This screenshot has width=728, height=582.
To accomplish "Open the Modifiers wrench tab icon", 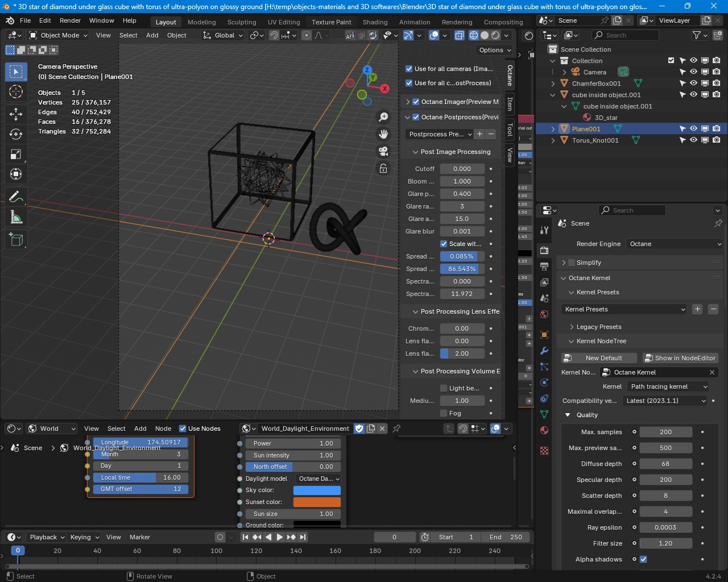I will (x=544, y=351).
